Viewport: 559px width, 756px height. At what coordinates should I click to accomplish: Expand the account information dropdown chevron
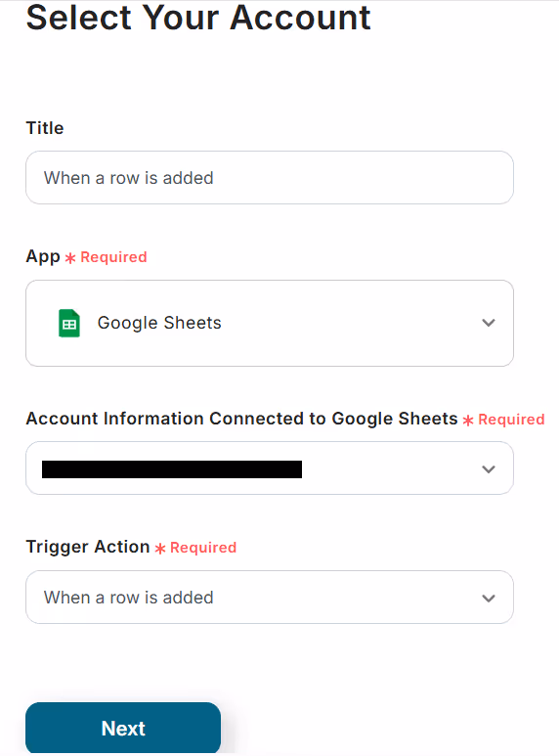pos(489,469)
